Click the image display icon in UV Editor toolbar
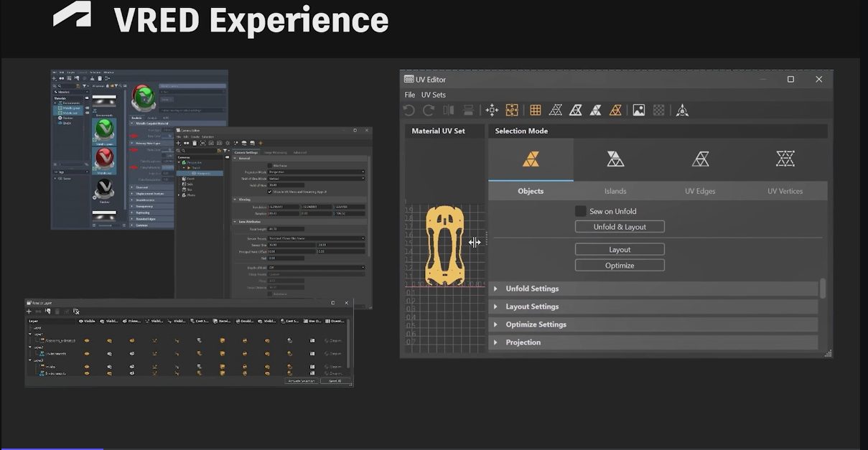The image size is (868, 450). point(639,110)
